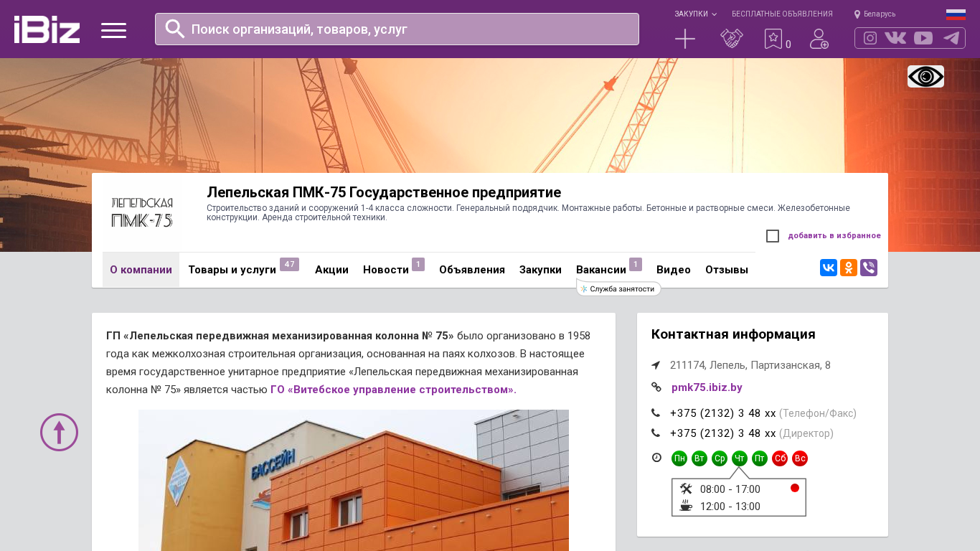This screenshot has height=551, width=980.
Task: Share company page on Odnoklassniki
Action: pos(849,268)
